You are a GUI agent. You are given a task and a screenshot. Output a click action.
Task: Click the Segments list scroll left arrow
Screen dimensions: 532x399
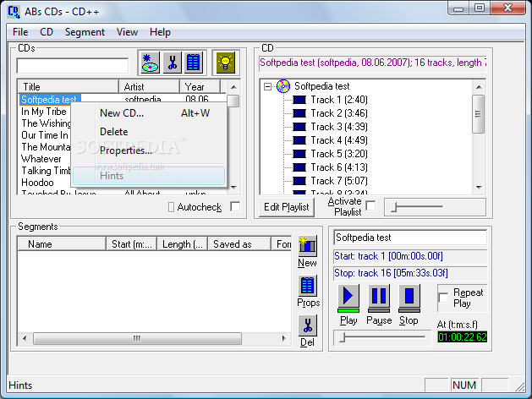[x=25, y=338]
